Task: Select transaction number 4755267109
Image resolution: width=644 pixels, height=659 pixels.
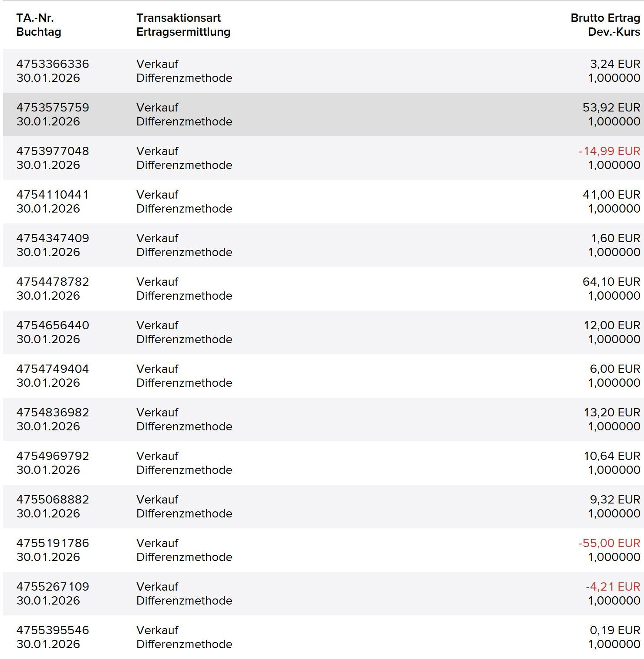Action: 53,587
